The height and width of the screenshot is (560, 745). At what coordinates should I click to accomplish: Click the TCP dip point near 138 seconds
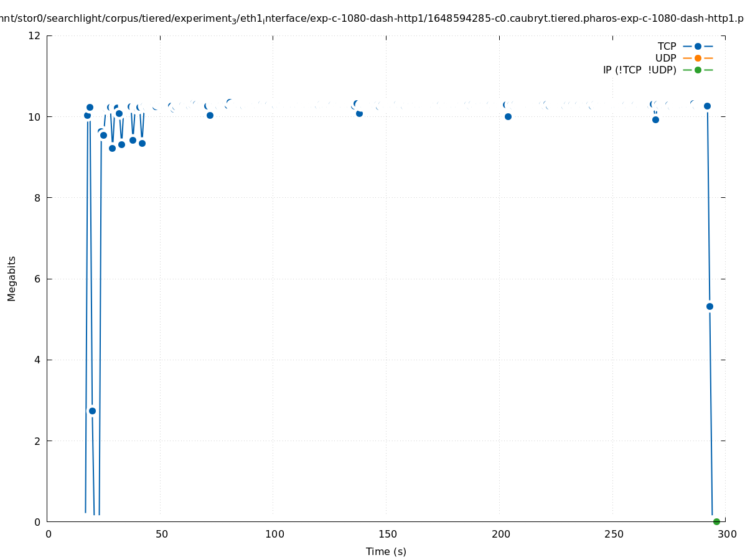coord(359,113)
